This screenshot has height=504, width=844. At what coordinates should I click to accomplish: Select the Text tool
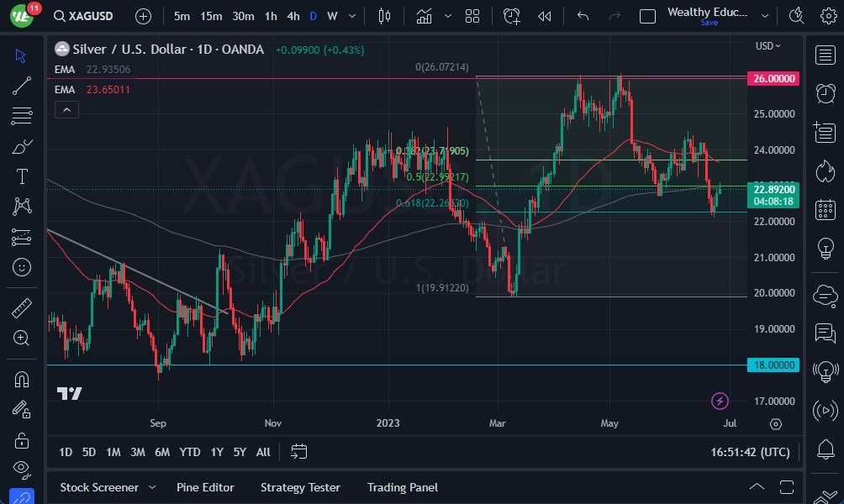click(21, 176)
